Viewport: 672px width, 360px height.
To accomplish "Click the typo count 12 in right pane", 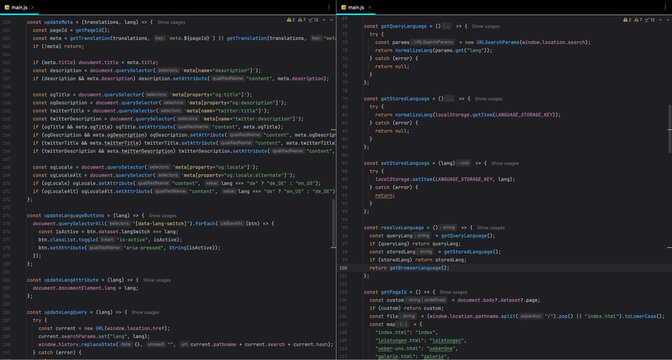I will coord(650,20).
